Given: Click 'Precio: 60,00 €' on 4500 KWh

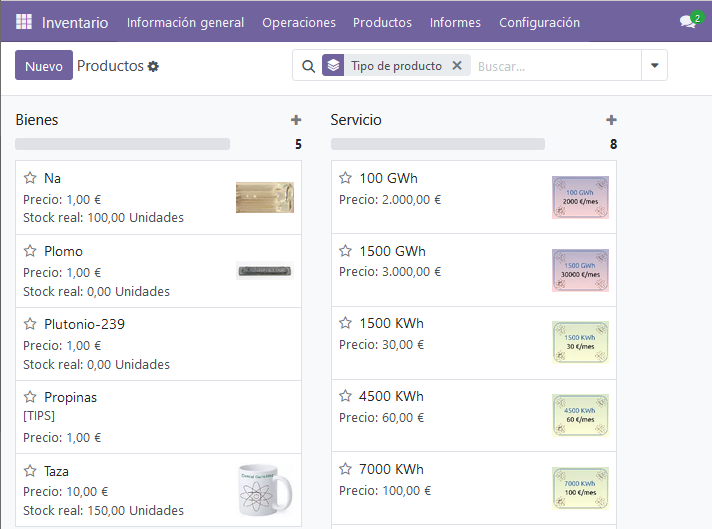Looking at the screenshot, I should tap(381, 417).
